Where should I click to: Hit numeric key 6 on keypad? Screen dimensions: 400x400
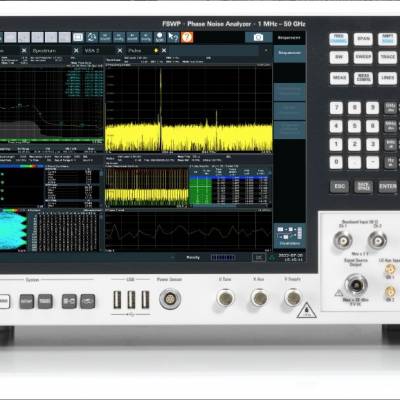(372, 126)
